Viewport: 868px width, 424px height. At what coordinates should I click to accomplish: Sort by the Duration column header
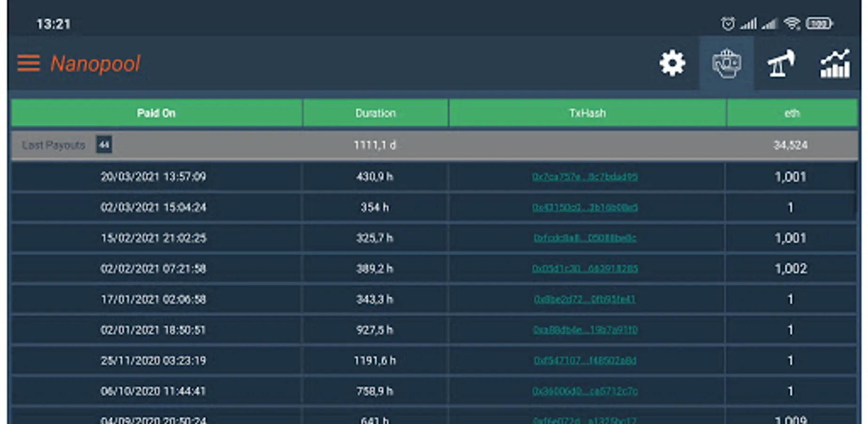point(375,113)
